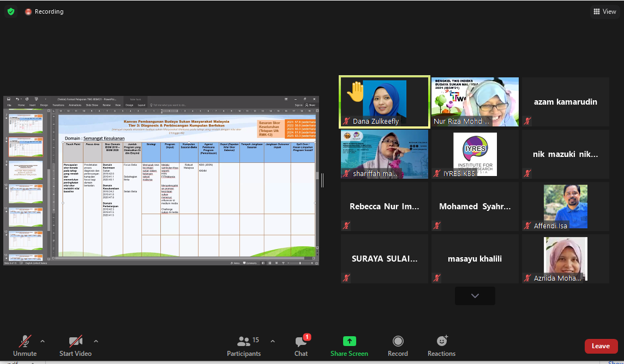624x364 pixels.
Task: Click the green encryption shield icon
Action: tap(11, 11)
